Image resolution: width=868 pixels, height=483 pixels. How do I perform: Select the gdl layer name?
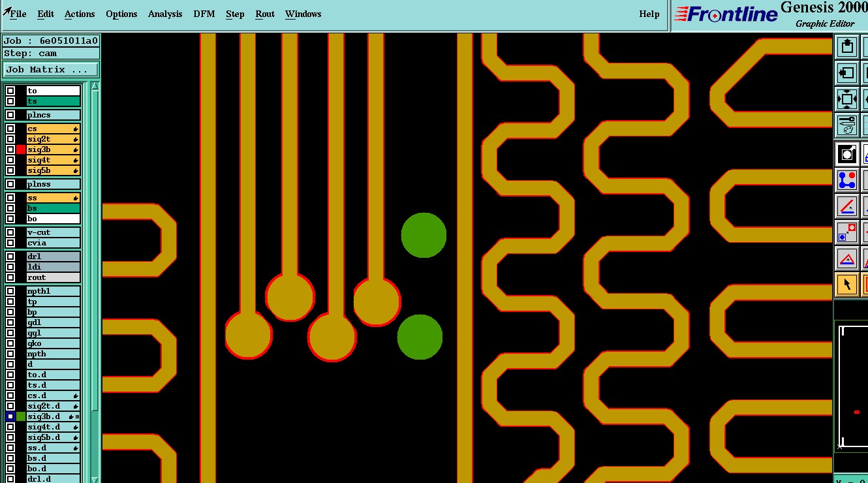[x=54, y=322]
